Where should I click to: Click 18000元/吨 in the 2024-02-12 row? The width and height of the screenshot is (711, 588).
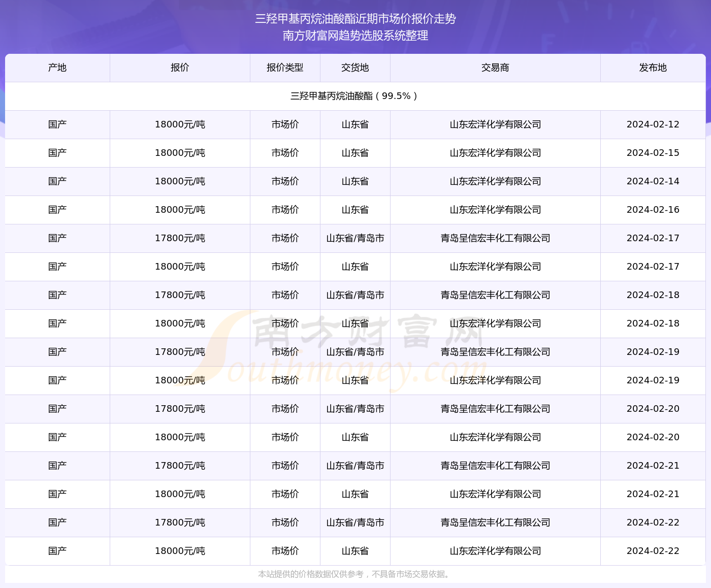coord(180,124)
